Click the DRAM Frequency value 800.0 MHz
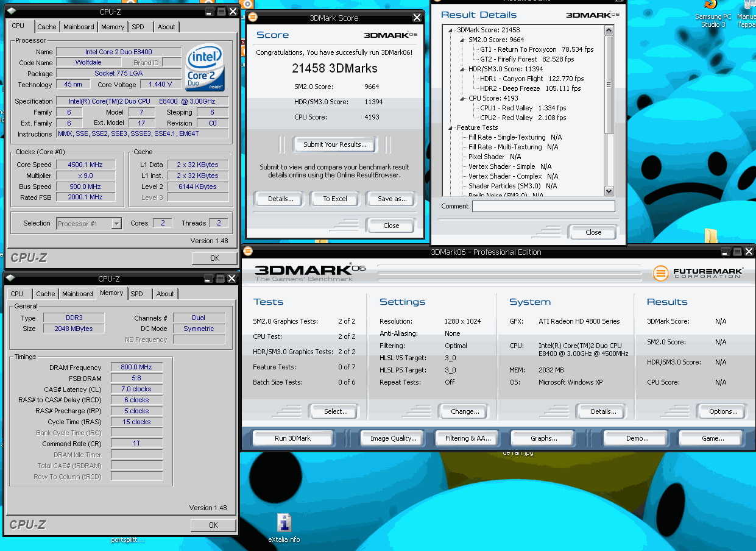Image resolution: width=756 pixels, height=551 pixels. (136, 368)
